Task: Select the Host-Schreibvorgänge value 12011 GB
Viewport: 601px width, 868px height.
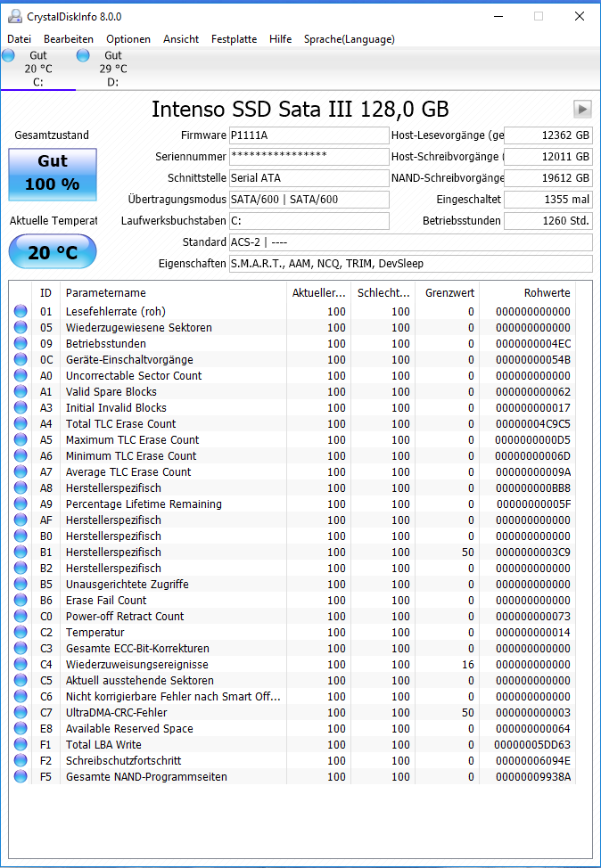Action: tap(548, 157)
